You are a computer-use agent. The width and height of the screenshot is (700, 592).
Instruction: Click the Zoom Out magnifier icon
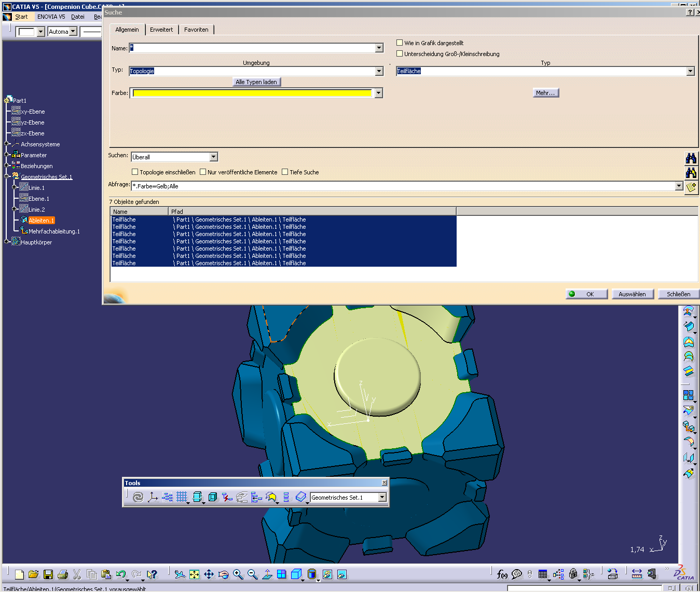tap(253, 574)
